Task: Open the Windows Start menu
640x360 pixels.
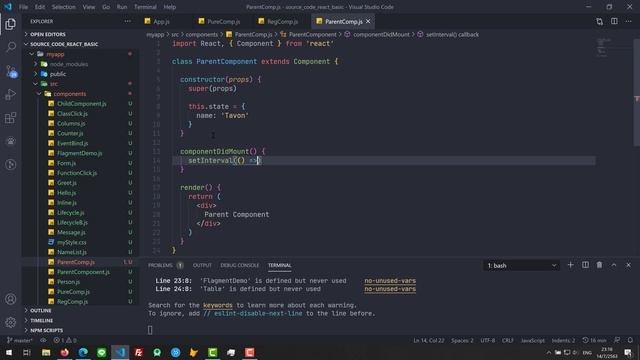Action: click(x=9, y=353)
